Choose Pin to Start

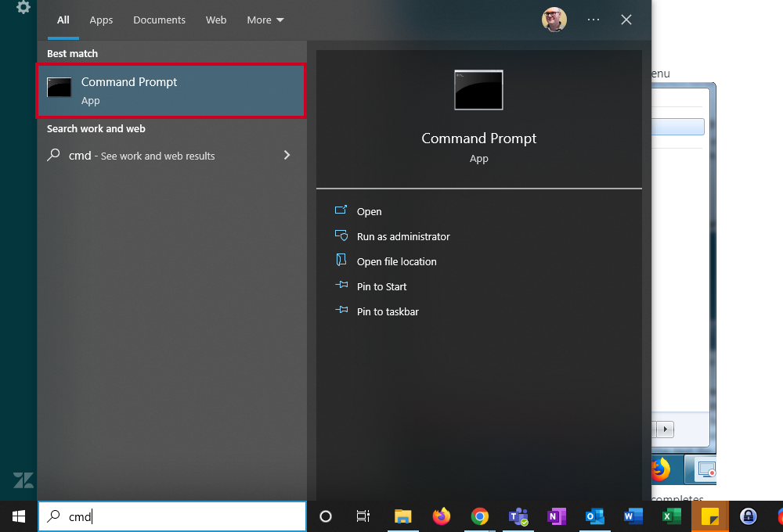click(381, 286)
